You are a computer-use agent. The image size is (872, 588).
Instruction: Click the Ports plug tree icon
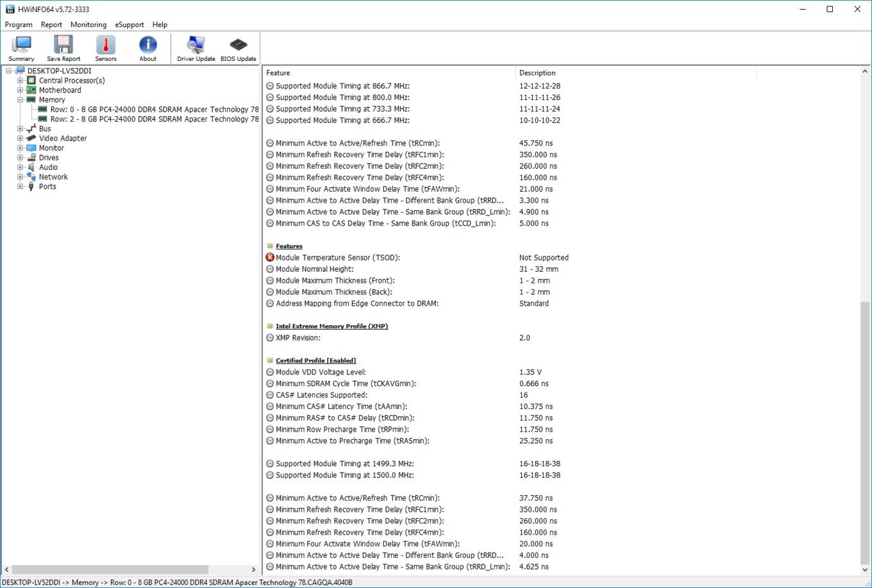(31, 186)
